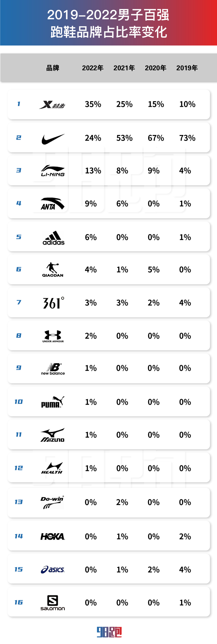Viewport: 217px width, 644px height.
Task: Click the 2019年 column header
Action: click(187, 68)
